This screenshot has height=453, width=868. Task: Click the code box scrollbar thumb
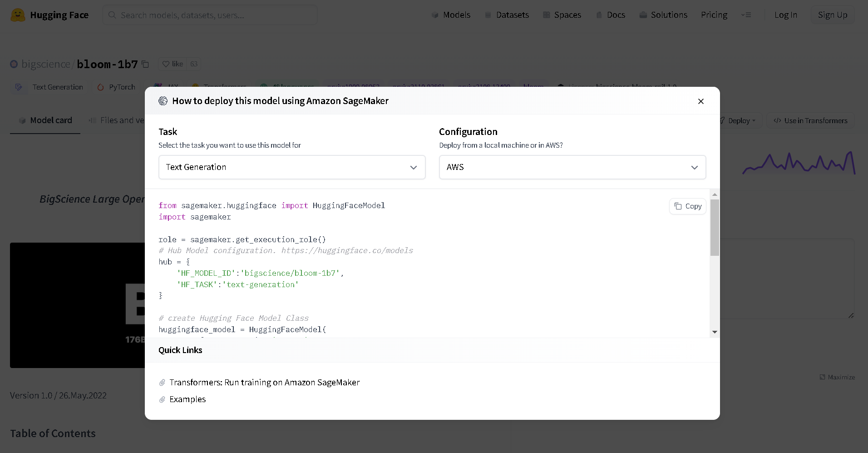coord(715,227)
